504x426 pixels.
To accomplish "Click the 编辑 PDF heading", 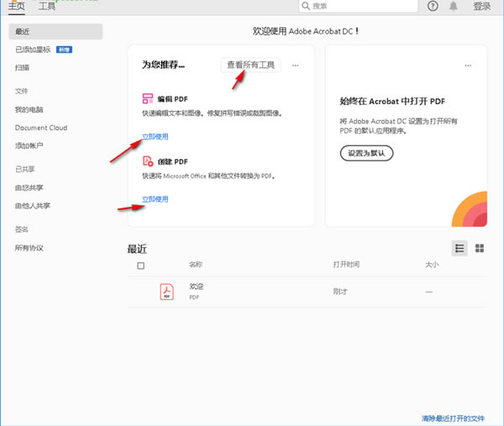I will [x=172, y=99].
